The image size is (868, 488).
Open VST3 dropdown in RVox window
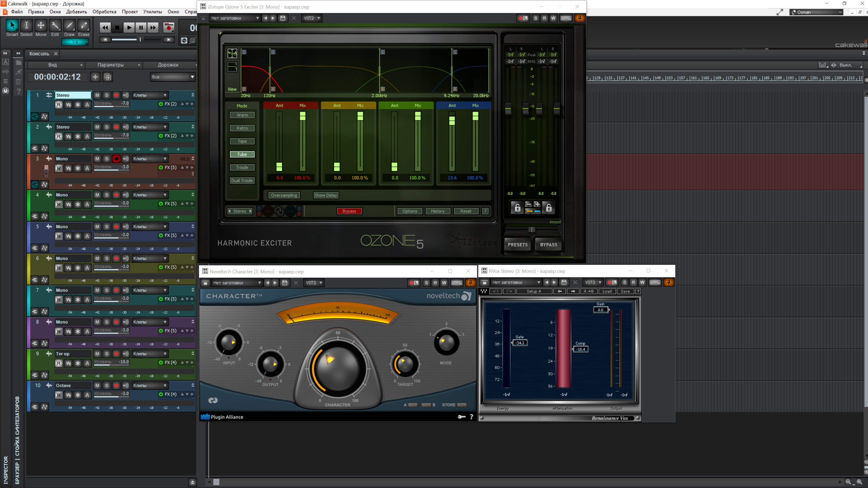[593, 282]
